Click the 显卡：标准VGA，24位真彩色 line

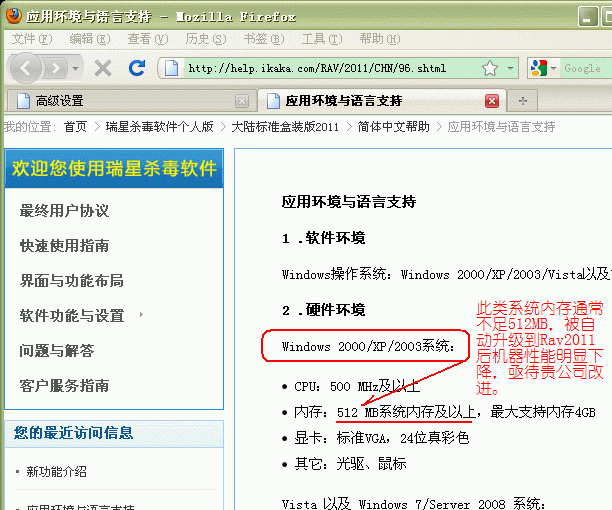pyautogui.click(x=382, y=438)
